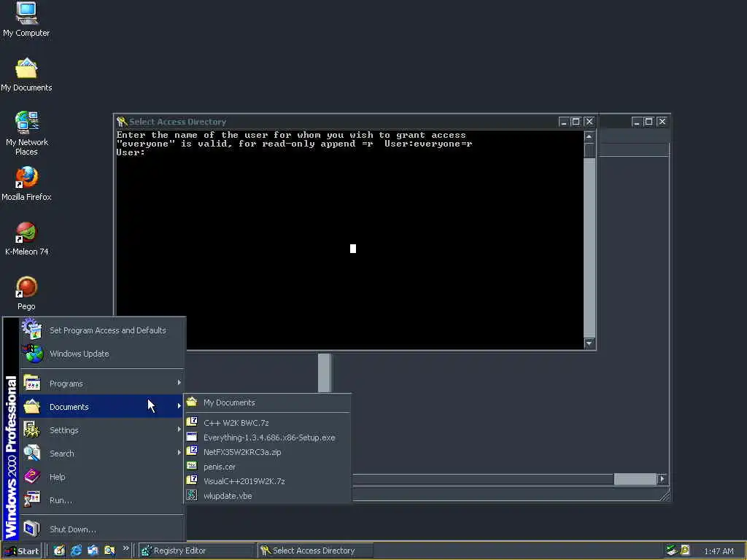Select the My Network Places desktop icon

[x=27, y=133]
